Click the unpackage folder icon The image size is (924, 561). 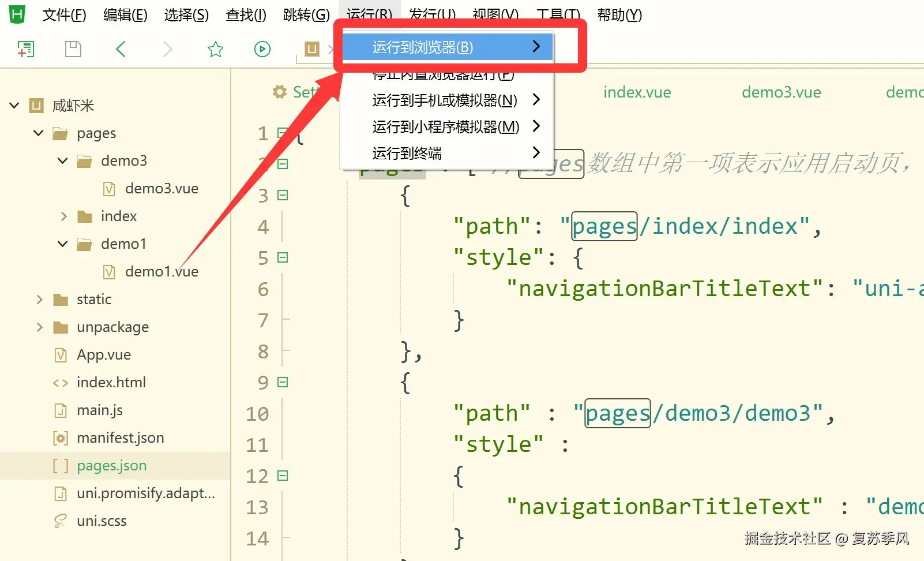click(x=61, y=327)
